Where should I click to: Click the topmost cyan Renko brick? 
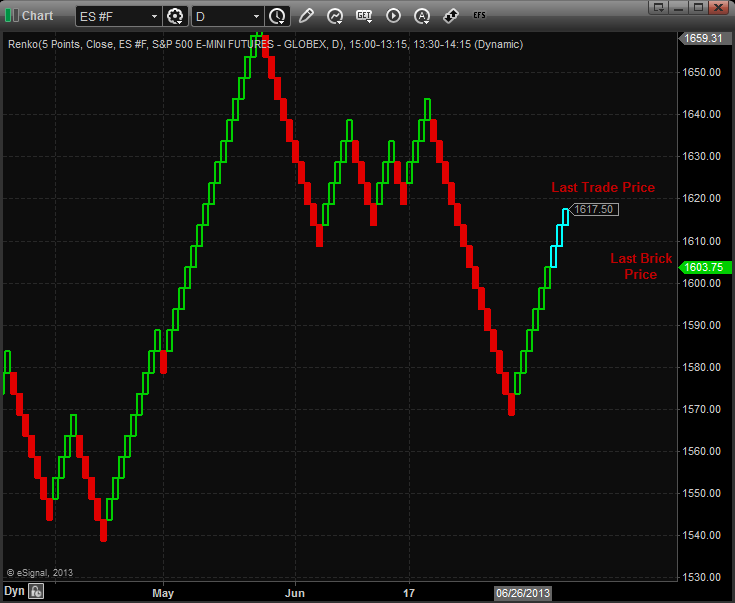tap(565, 217)
